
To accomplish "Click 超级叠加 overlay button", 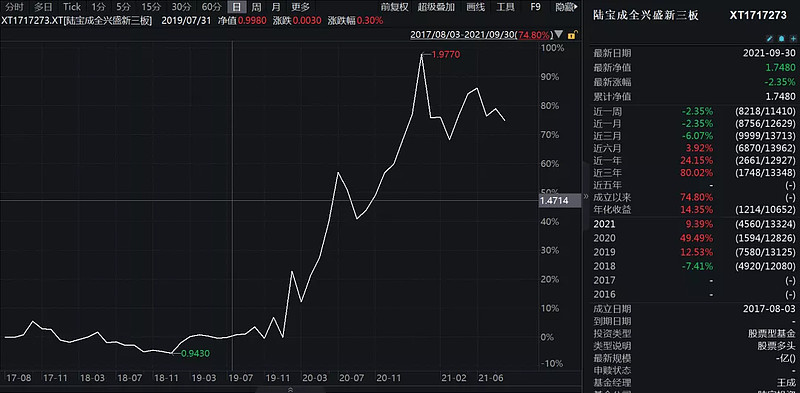I will [x=436, y=7].
